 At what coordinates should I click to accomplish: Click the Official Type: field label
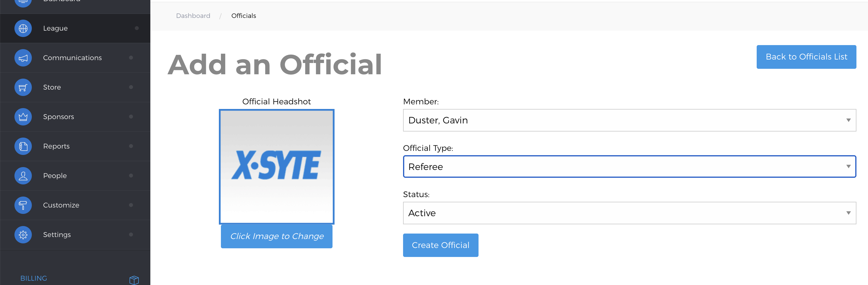pos(428,148)
